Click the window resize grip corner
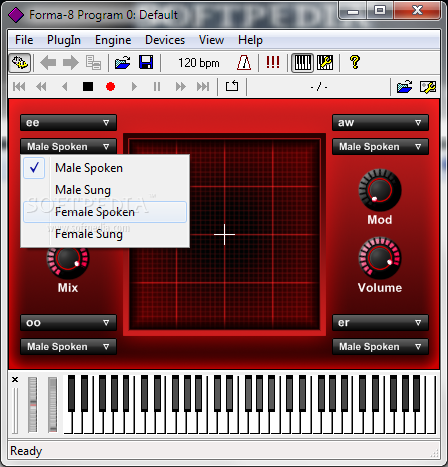The height and width of the screenshot is (467, 448). [x=434, y=453]
